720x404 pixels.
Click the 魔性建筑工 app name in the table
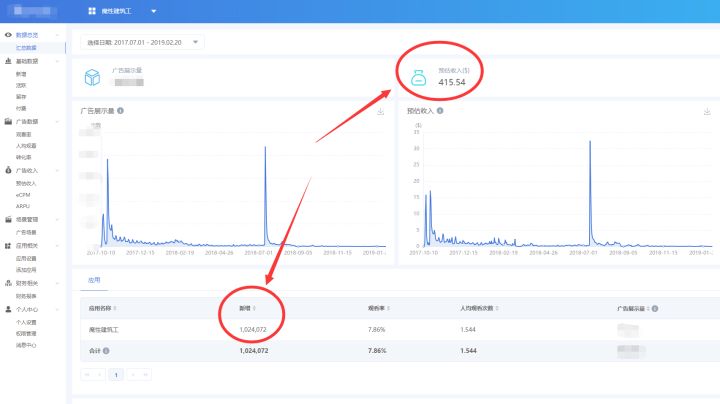point(103,330)
